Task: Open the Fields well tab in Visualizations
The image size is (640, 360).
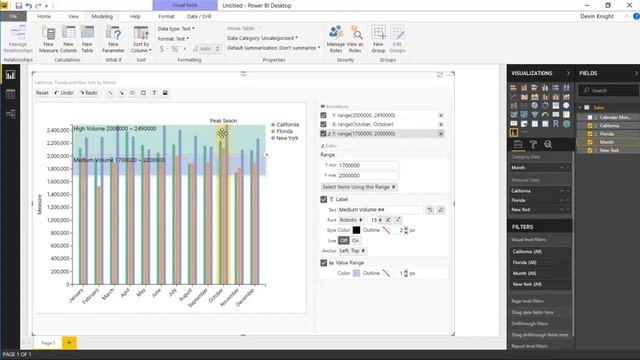Action: 518,144
